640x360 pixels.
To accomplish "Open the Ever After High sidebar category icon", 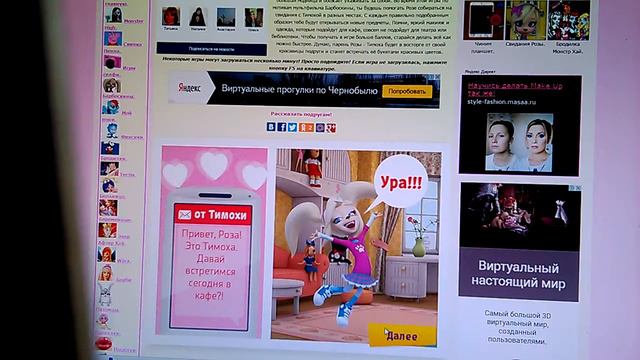I will [x=107, y=230].
